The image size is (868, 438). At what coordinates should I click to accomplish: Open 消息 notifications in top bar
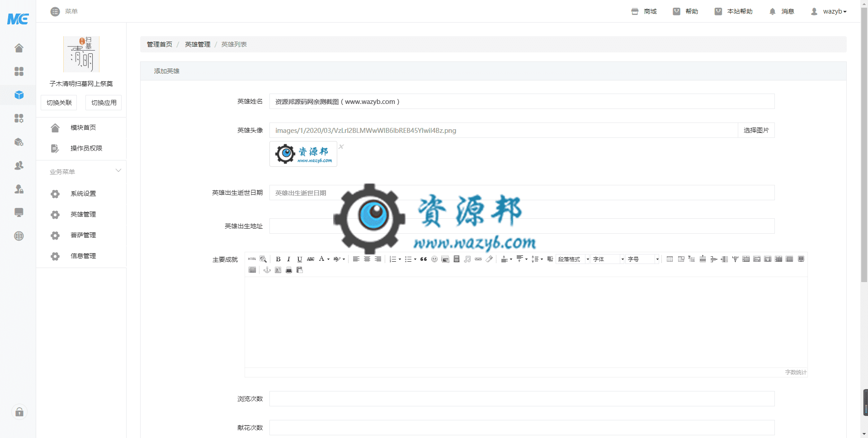(781, 11)
